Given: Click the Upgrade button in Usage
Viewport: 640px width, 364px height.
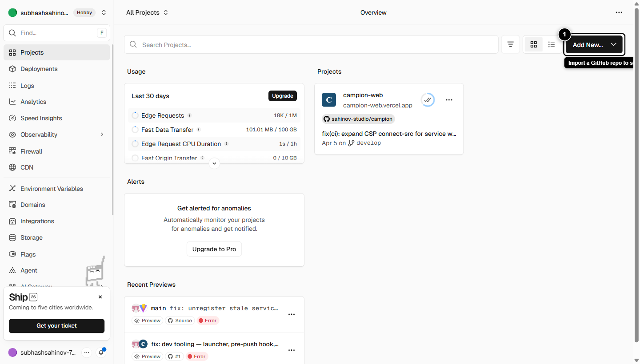Looking at the screenshot, I should tap(283, 96).
